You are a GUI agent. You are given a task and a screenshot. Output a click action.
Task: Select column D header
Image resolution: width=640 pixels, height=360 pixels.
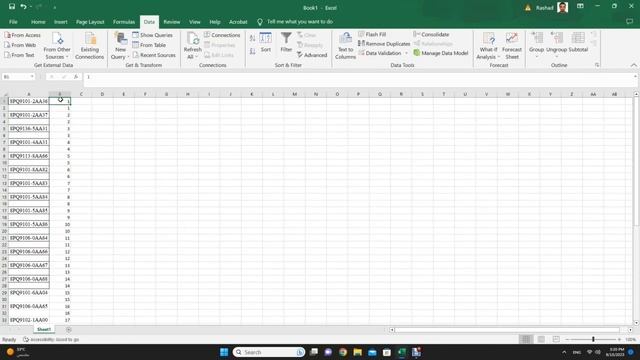pos(102,94)
